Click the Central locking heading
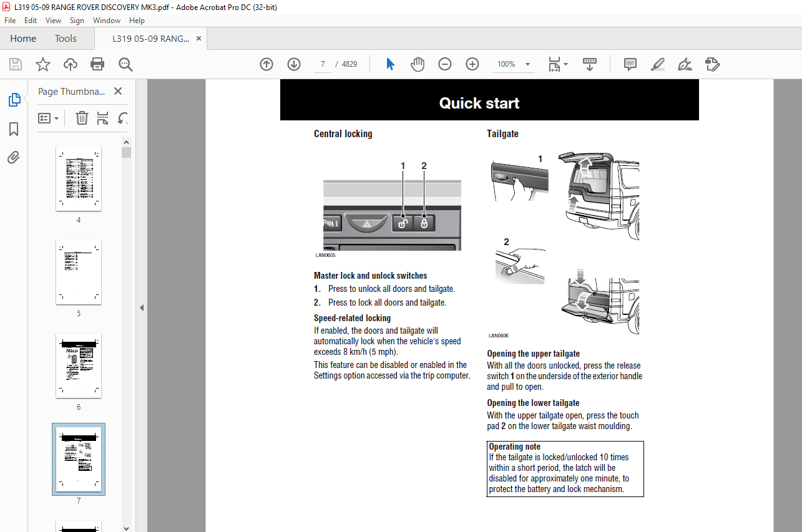This screenshot has width=802, height=532. [x=343, y=133]
